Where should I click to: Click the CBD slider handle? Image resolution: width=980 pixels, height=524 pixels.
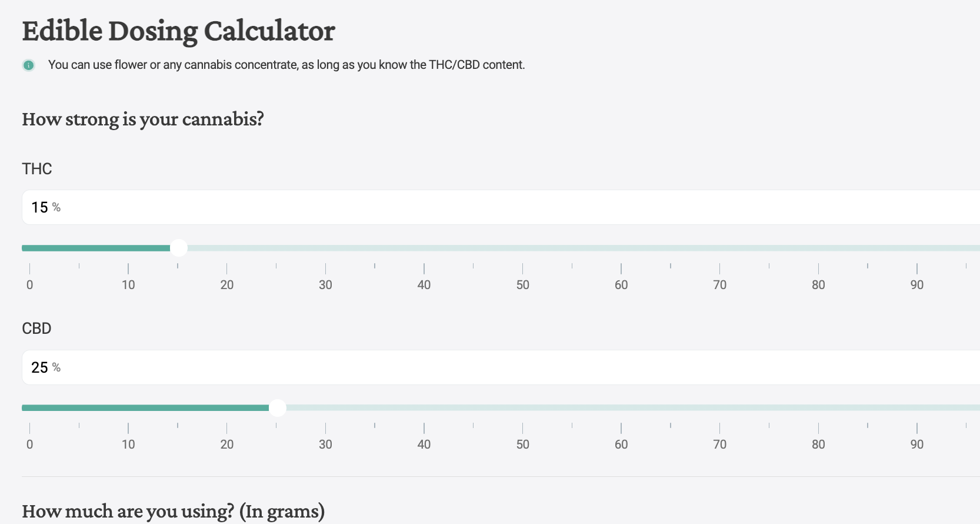point(278,407)
